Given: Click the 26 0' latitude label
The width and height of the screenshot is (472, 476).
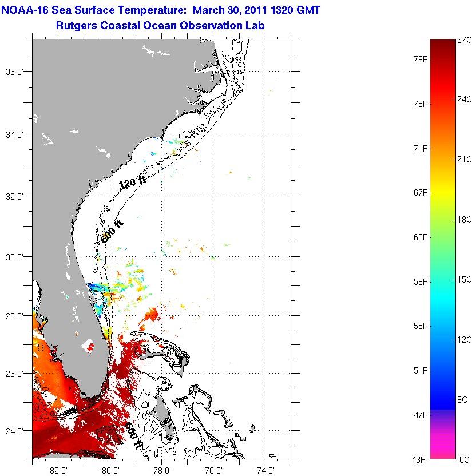Looking at the screenshot, I should pyautogui.click(x=15, y=374).
